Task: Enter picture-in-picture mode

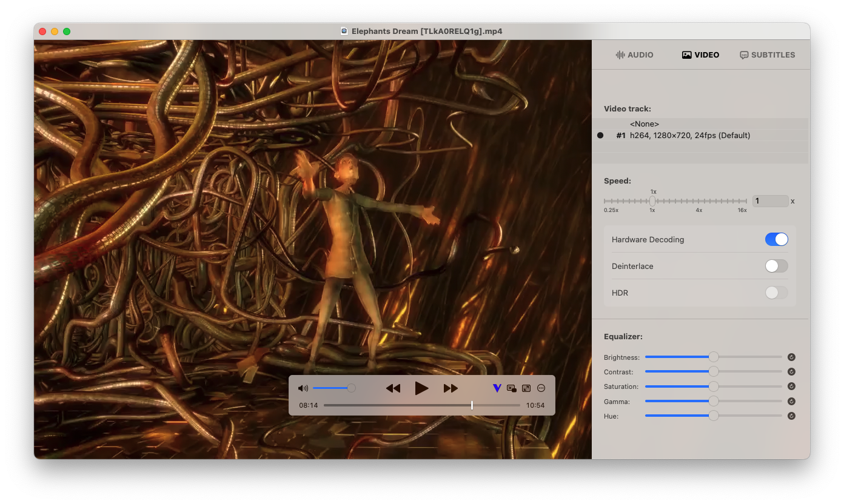Action: click(x=512, y=388)
